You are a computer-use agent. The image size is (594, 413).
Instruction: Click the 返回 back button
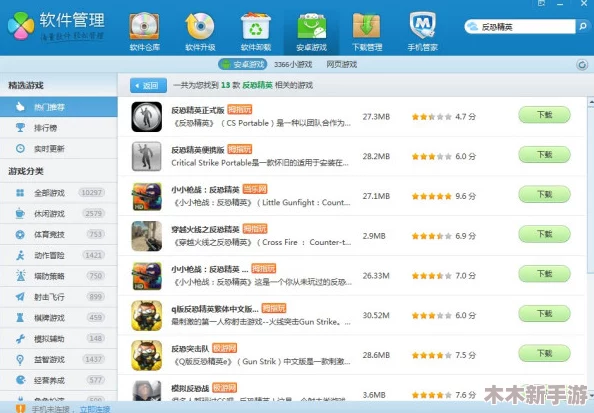(148, 86)
